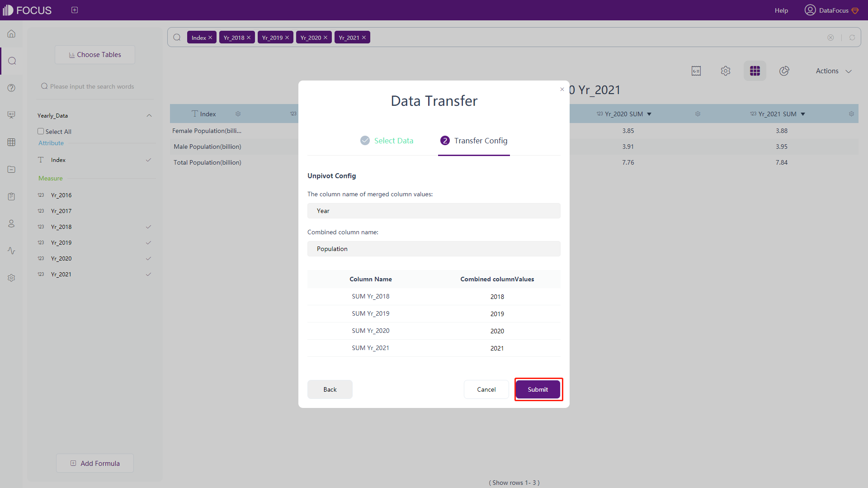Click Choose Tables button

pos(95,55)
